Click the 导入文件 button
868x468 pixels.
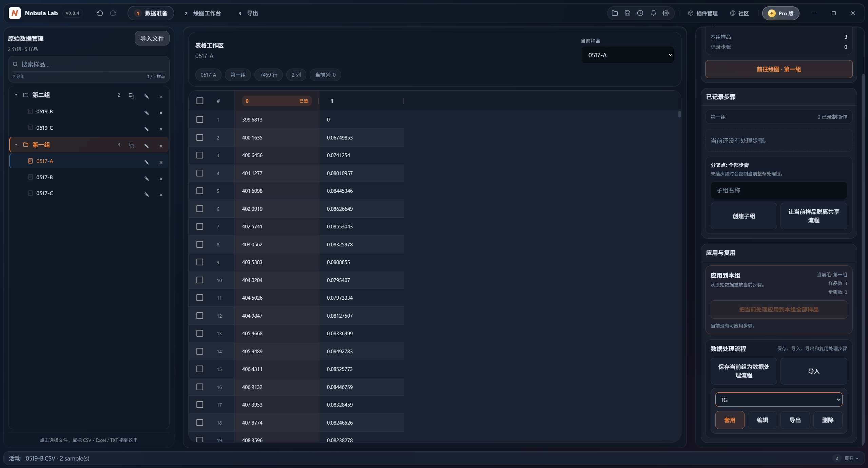[152, 38]
